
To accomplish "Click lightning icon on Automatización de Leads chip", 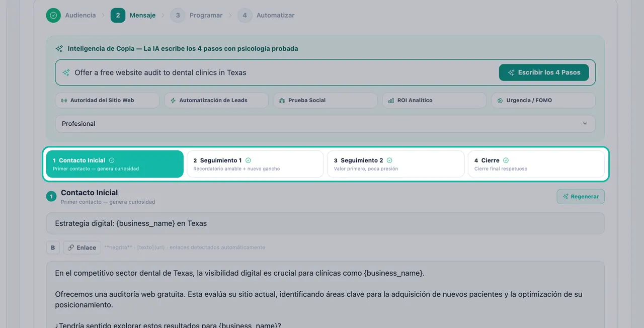I will (x=173, y=100).
